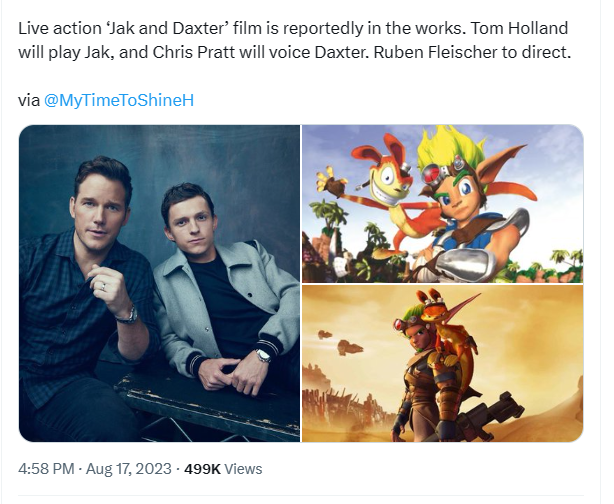The height and width of the screenshot is (504, 614).
Task: Click the large gun in the desert image
Action: coord(491,415)
